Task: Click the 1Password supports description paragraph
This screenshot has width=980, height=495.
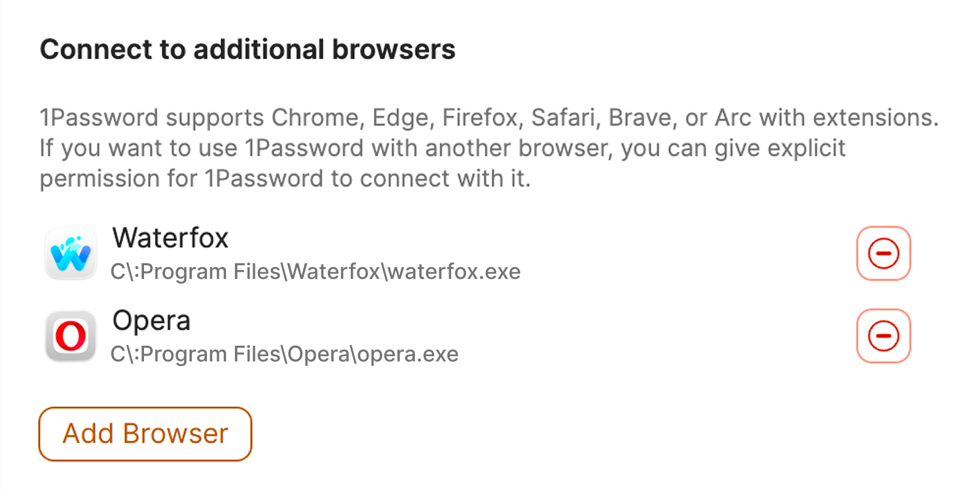Action: [x=488, y=147]
